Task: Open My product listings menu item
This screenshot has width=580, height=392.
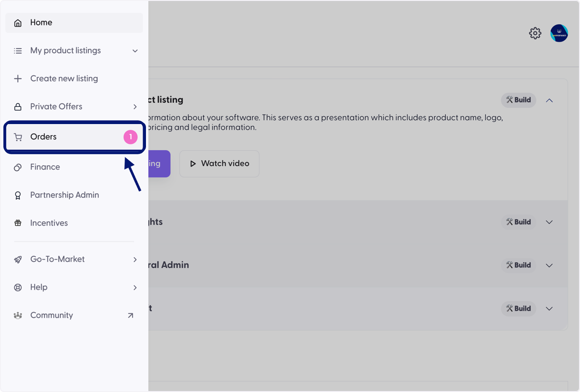Action: [74, 51]
